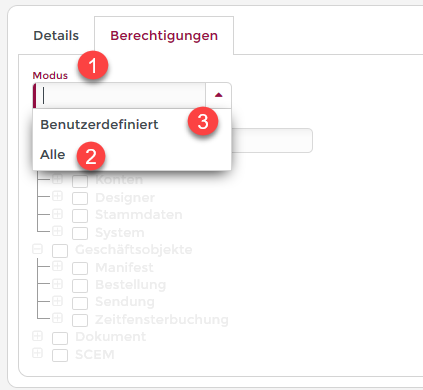Screen dimensions: 423x390
Task: Expand the Sendung plus icon
Action: coord(57,301)
